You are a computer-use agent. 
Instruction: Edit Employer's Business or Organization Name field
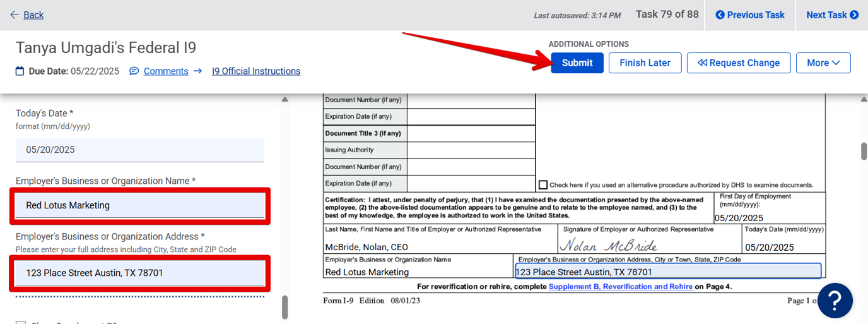click(140, 205)
